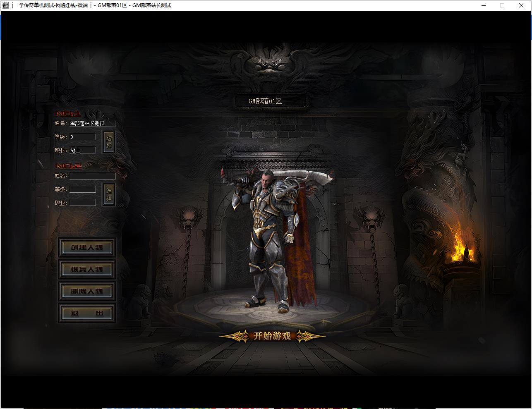Close the game window

coord(521,5)
